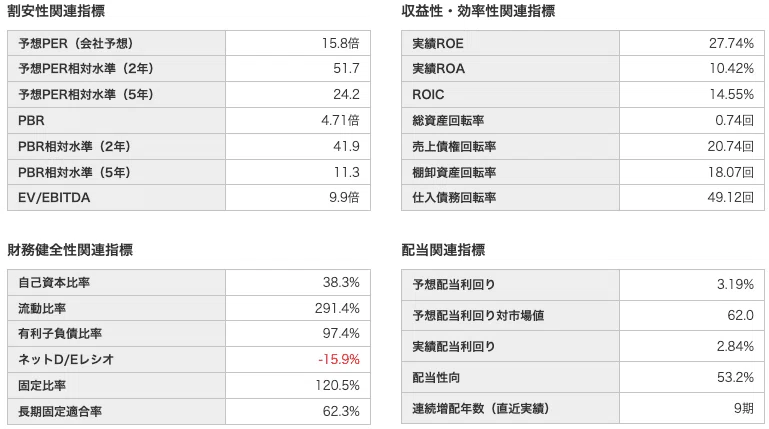
Task: Click the 実績ROE value 27.74%
Action: (x=731, y=44)
